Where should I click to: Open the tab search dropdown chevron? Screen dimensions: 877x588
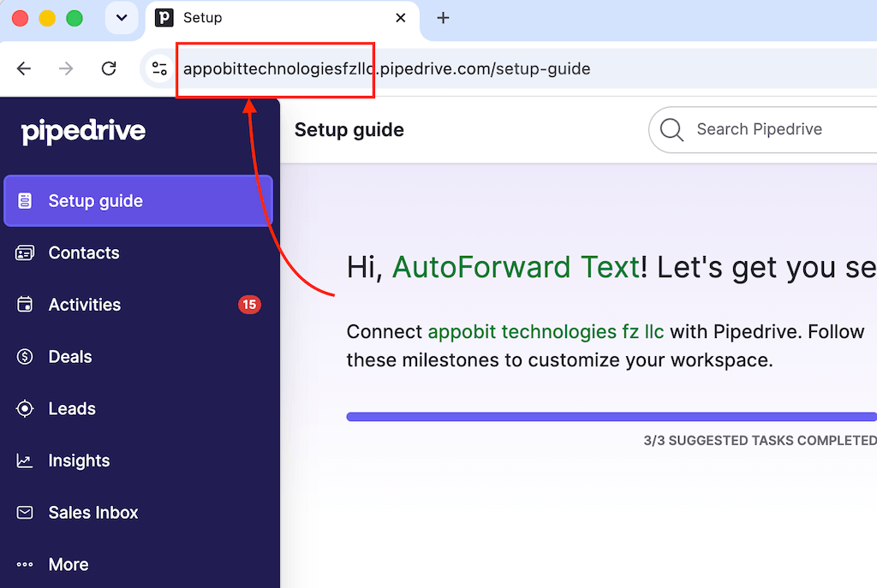(122, 18)
